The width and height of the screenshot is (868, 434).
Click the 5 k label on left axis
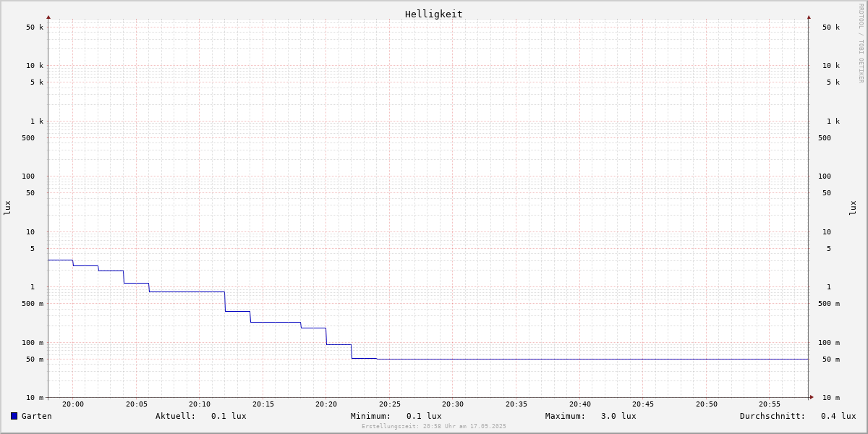(37, 82)
